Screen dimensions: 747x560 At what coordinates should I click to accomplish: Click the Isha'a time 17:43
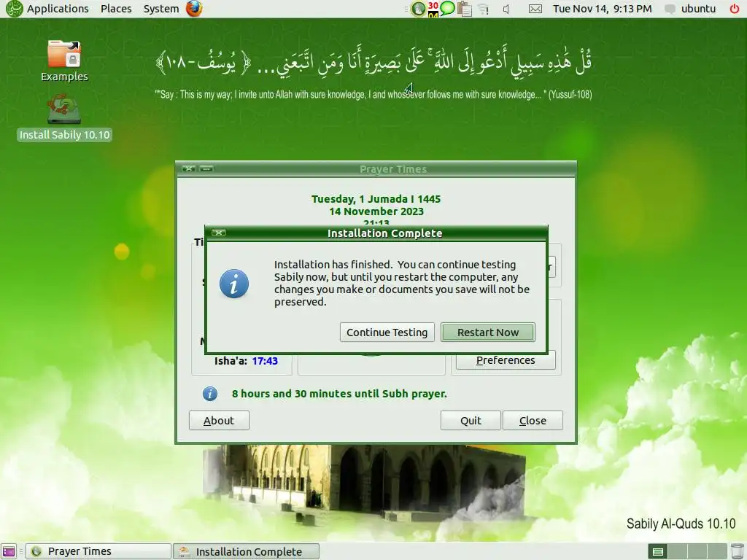coord(265,361)
